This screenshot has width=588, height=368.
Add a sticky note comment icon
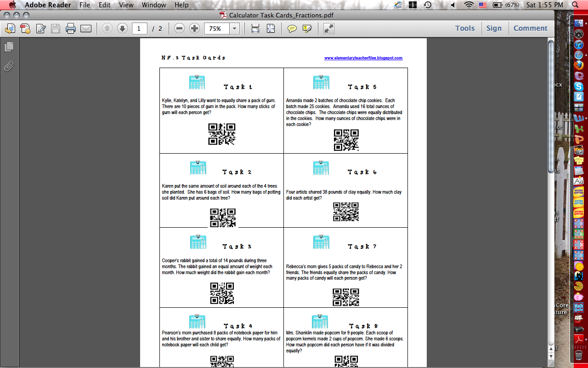(x=292, y=29)
